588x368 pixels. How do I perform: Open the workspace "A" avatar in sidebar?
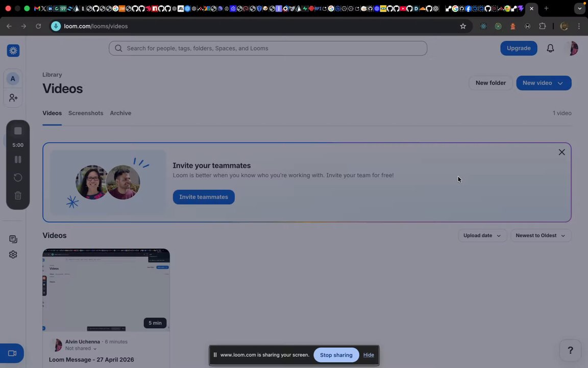coord(13,79)
